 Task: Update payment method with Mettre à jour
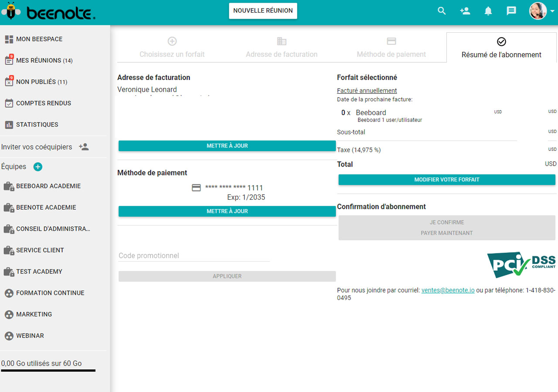[227, 211]
